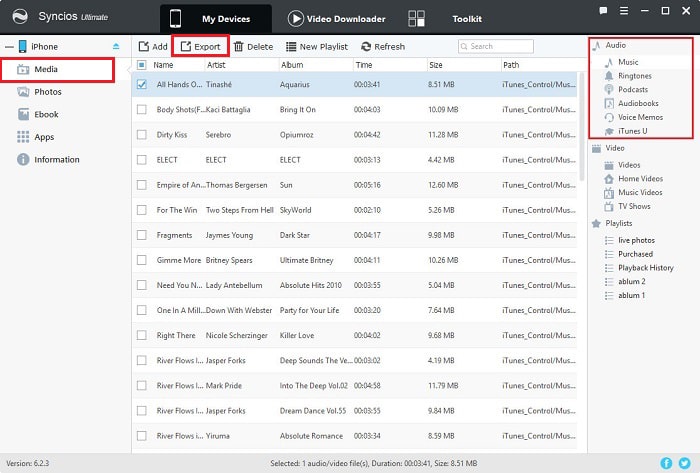Click the Facebook icon in status bar
This screenshot has width=700, height=473.
pos(666,463)
